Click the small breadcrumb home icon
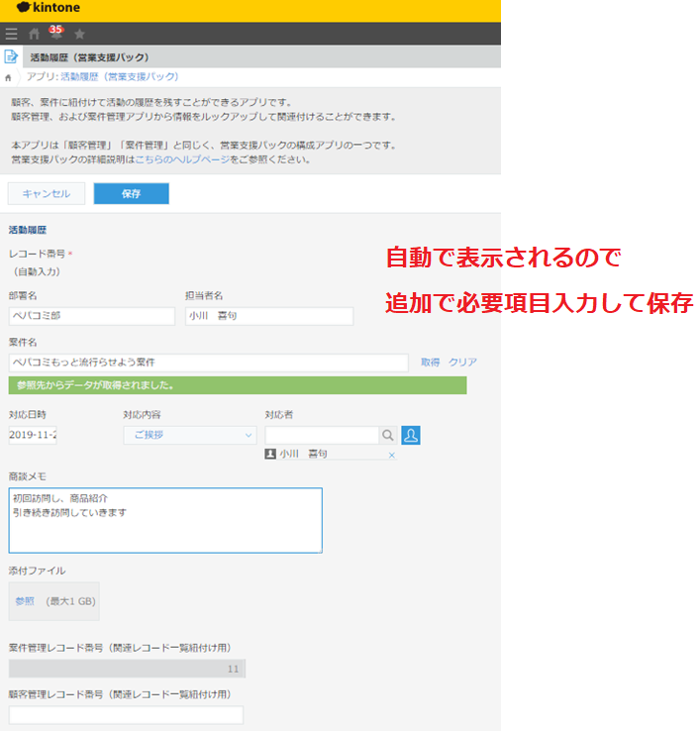The image size is (700, 731). pyautogui.click(x=9, y=77)
